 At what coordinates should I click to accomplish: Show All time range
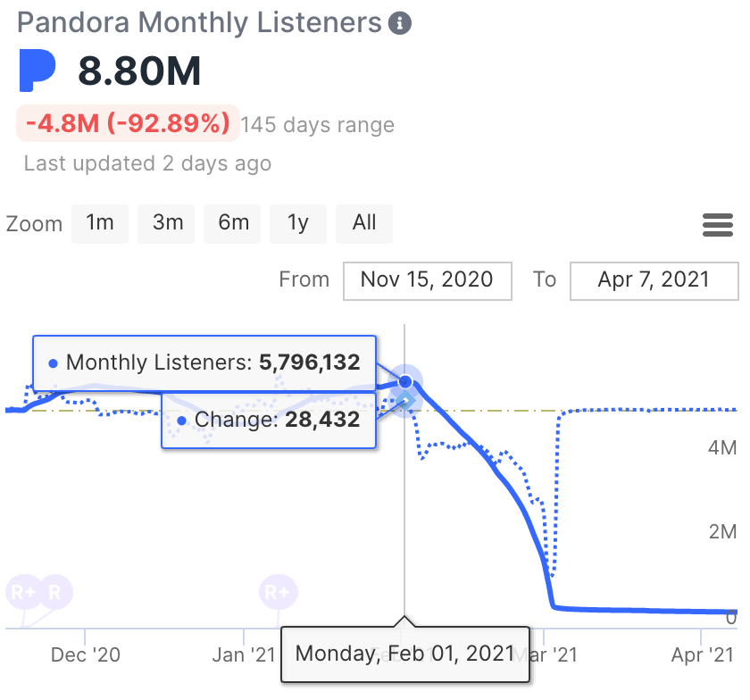tap(364, 223)
